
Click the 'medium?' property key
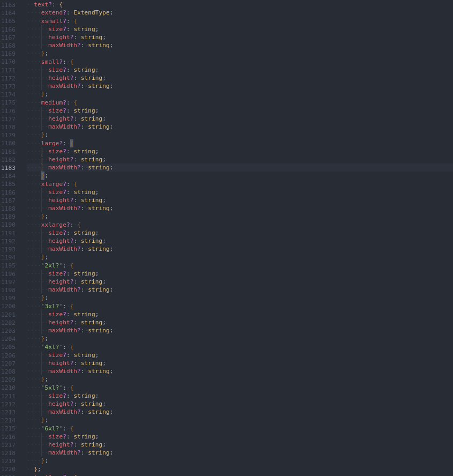[x=54, y=102]
